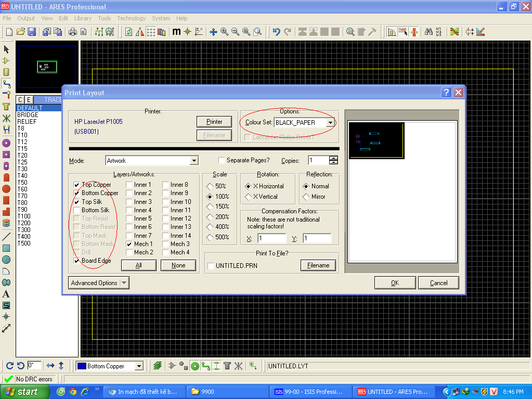
Task: Uncheck the Mech 1 layer checkbox
Action: coord(129,244)
